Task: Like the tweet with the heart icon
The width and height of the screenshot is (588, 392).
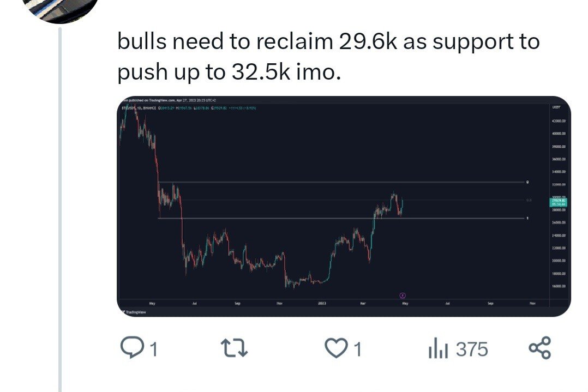Action: (336, 348)
